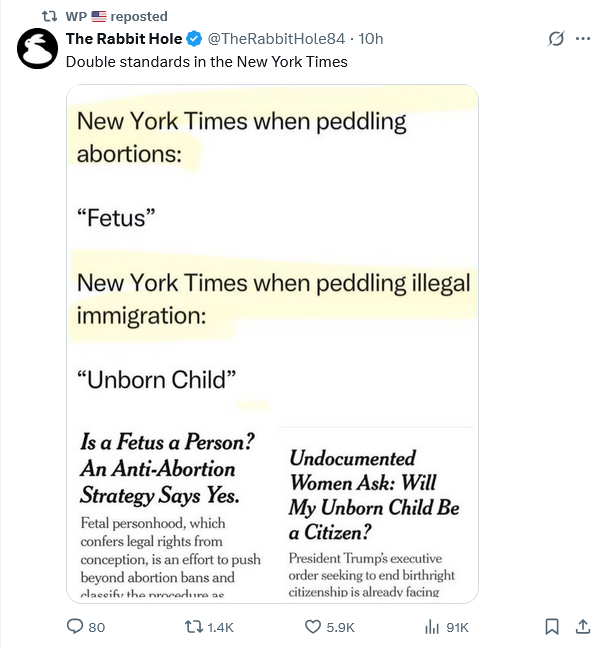608x648 pixels.
Task: Open the three-dot More options menu
Action: (x=584, y=39)
